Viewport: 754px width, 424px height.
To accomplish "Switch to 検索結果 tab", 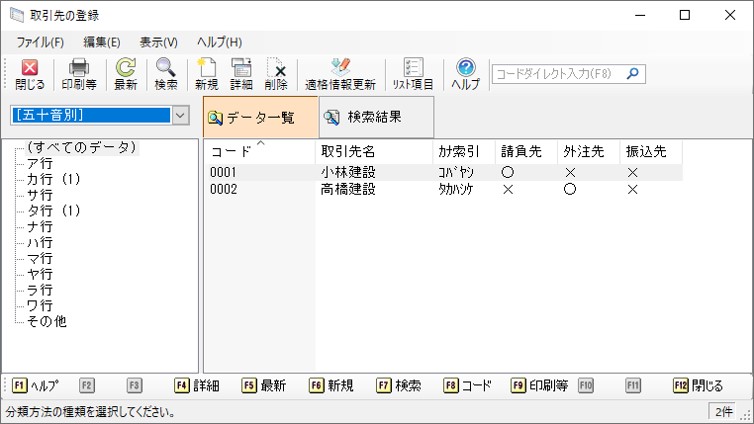I will 376,117.
